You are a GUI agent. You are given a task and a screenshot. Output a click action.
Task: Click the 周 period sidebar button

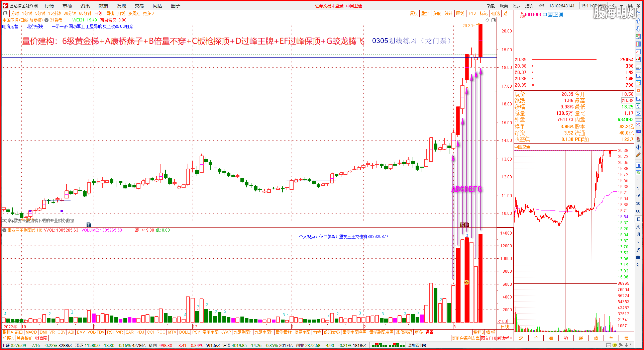click(x=638, y=227)
